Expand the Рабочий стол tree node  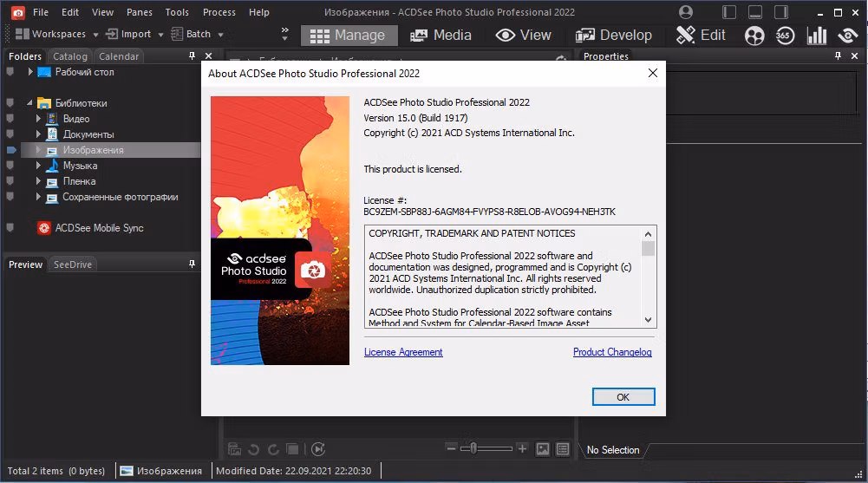click(x=30, y=72)
